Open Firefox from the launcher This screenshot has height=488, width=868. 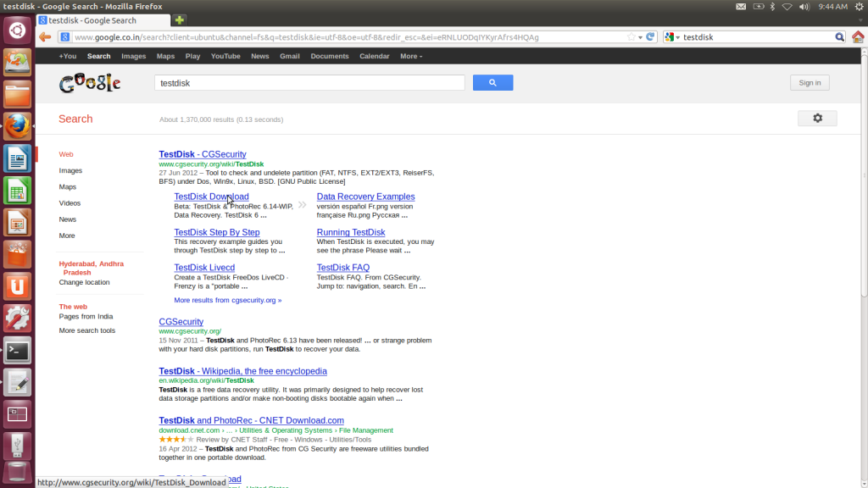17,127
